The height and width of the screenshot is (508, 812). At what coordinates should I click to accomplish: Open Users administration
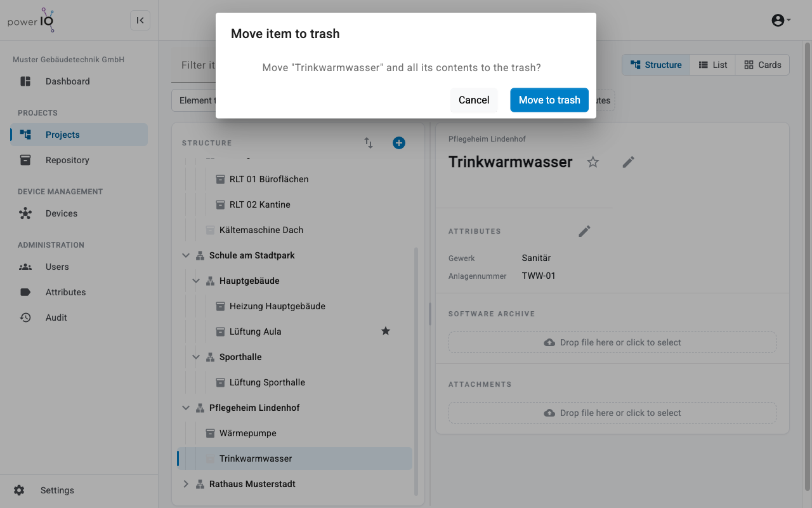[79, 267]
